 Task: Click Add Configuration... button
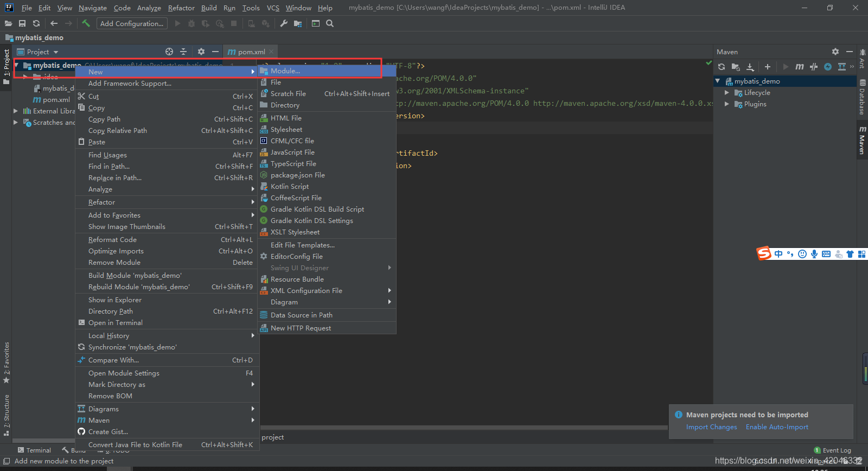pyautogui.click(x=132, y=23)
